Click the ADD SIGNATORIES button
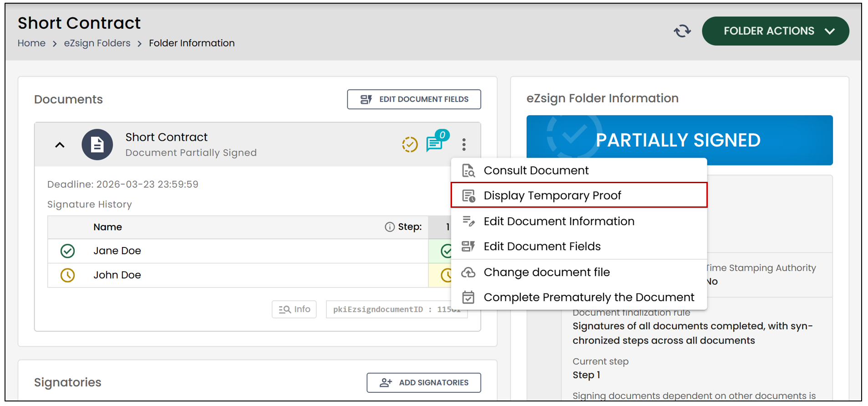This screenshot has height=406, width=868. tap(424, 383)
